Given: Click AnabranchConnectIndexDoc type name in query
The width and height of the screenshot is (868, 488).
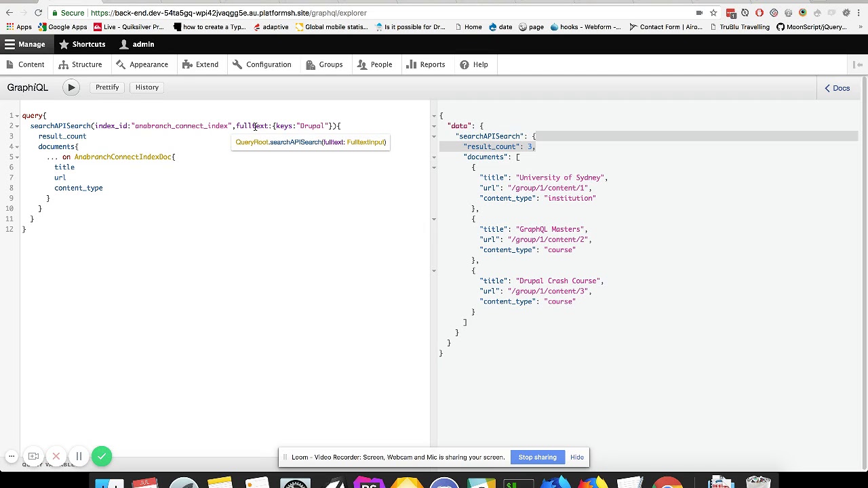Looking at the screenshot, I should point(123,157).
